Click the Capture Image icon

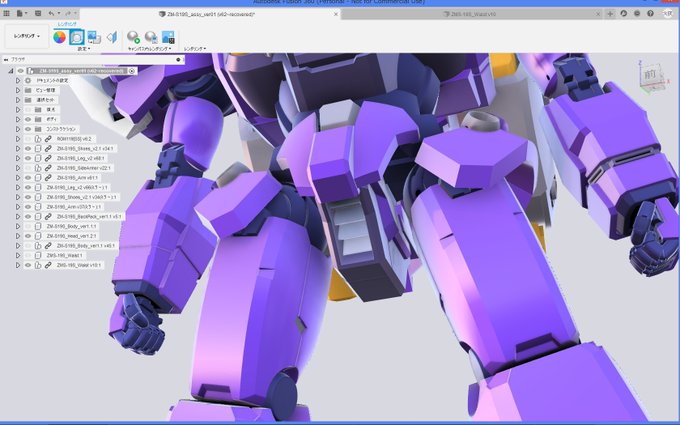click(x=168, y=37)
